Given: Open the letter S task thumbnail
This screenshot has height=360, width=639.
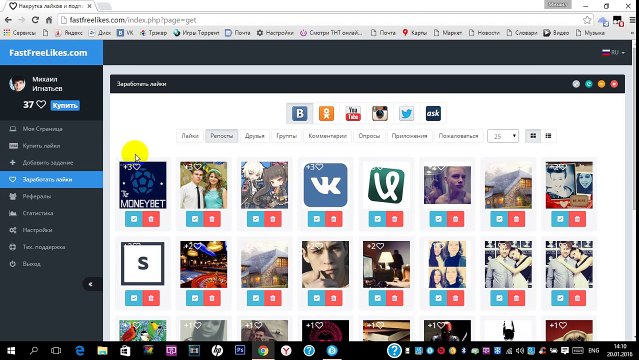Looking at the screenshot, I should 143,264.
